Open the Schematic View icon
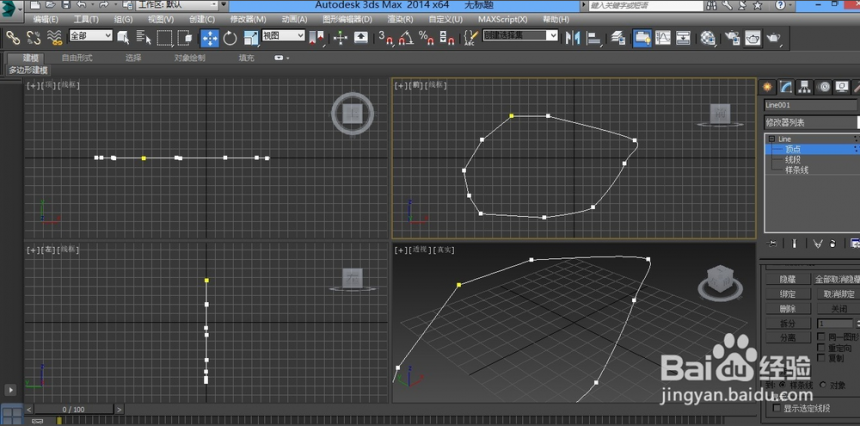Image resolution: width=860 pixels, height=426 pixels. 683,38
